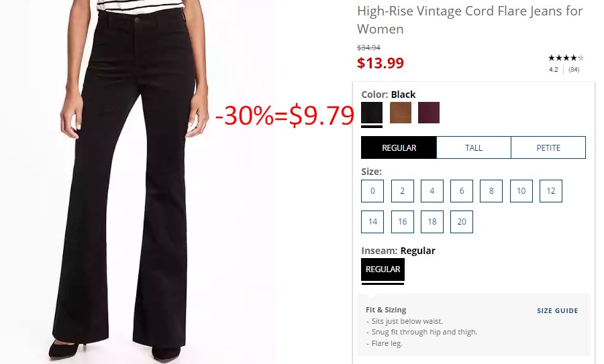Switch to the Petite fit tab

point(548,147)
